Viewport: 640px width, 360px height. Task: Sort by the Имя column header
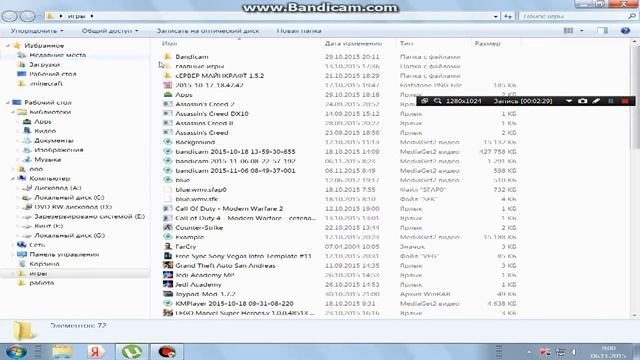pyautogui.click(x=169, y=43)
